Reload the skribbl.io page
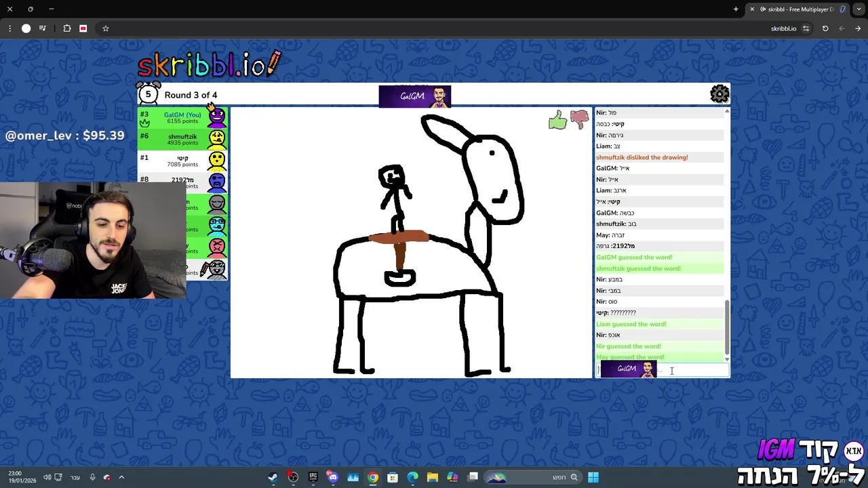 (x=825, y=28)
